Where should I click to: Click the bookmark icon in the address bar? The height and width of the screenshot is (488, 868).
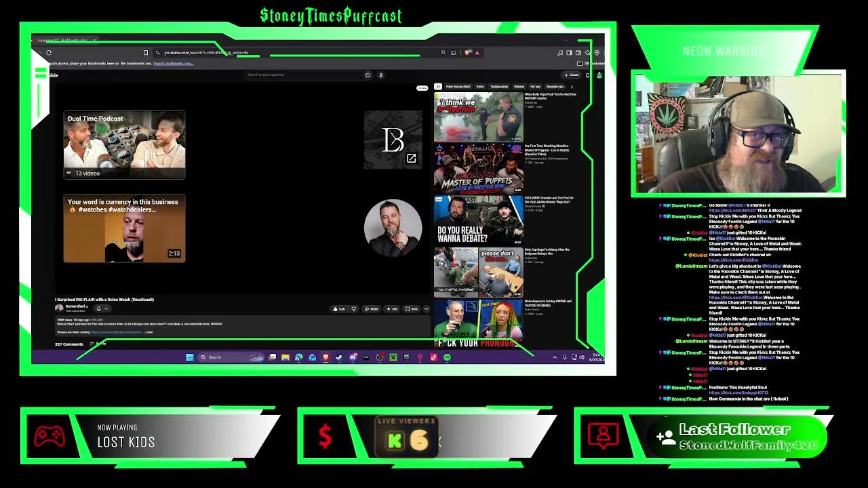[146, 52]
